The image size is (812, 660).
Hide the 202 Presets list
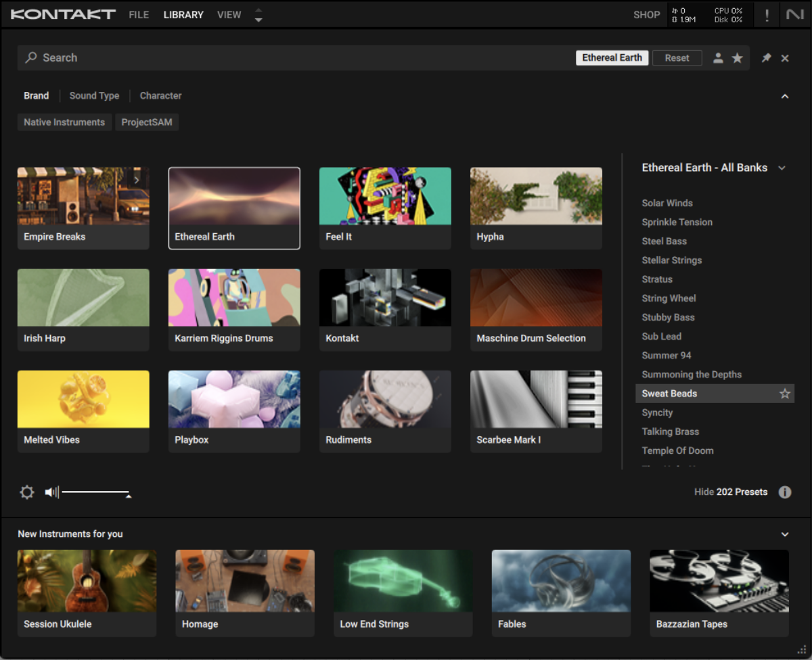point(731,492)
